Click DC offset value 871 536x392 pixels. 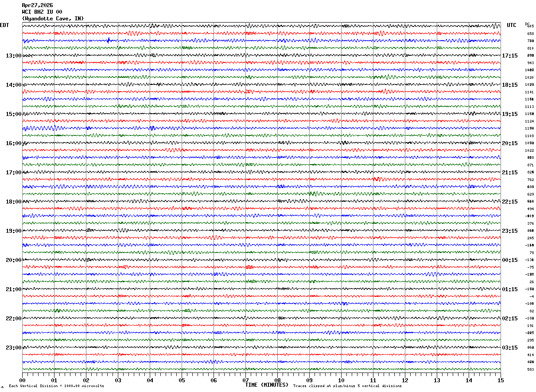coord(530,165)
